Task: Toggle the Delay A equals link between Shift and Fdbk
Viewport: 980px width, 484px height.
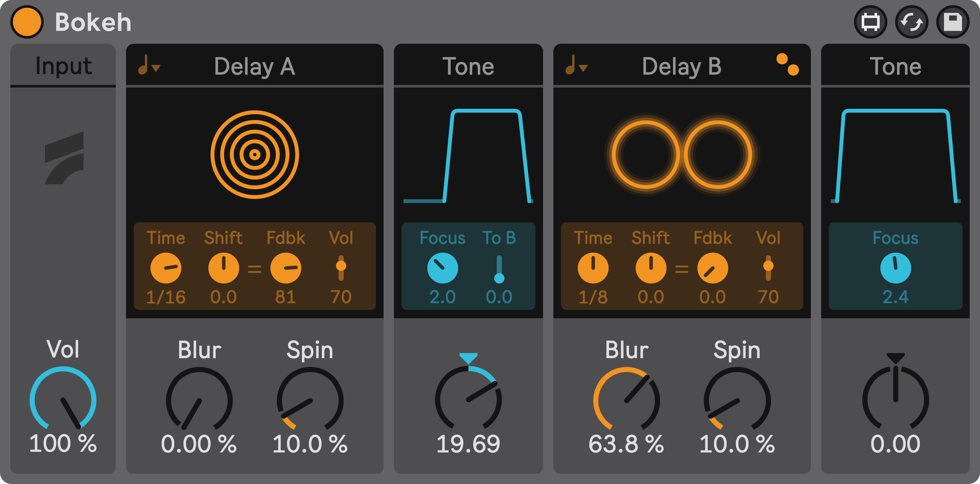Action: coord(255,269)
